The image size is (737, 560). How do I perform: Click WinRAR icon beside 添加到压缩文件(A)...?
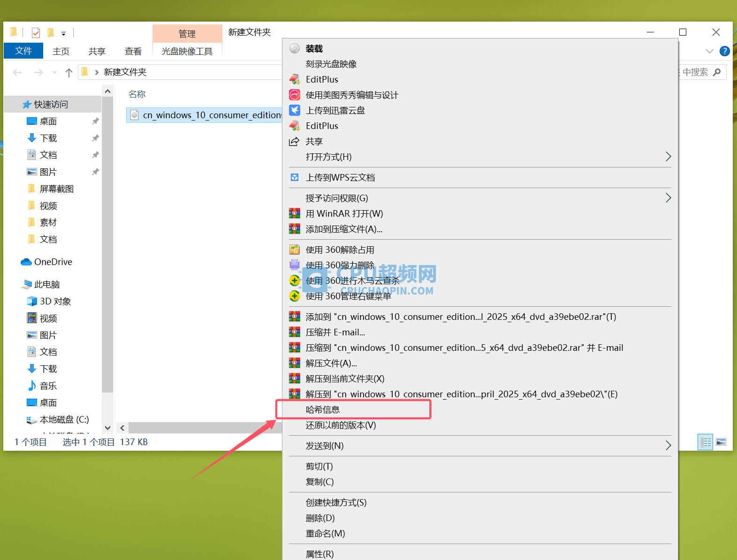[x=295, y=229]
